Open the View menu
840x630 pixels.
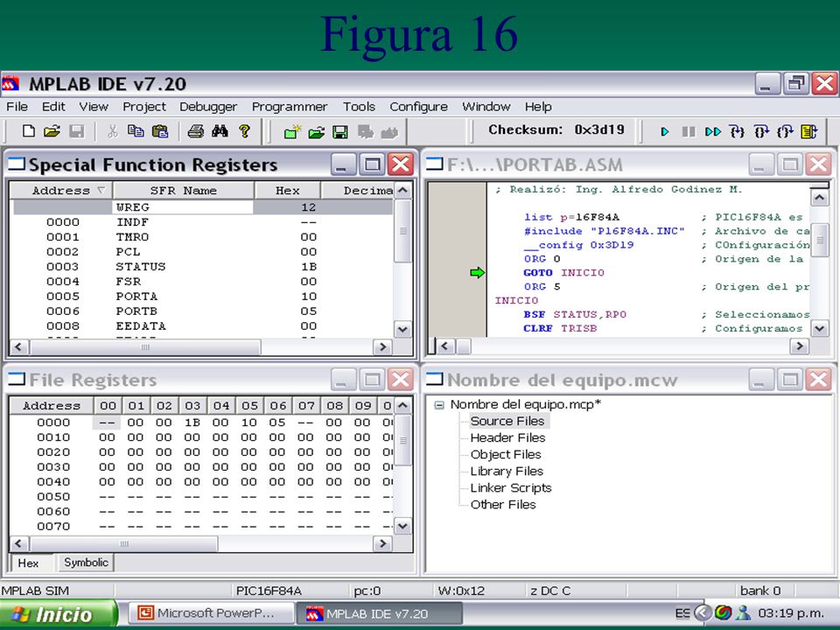(x=94, y=107)
